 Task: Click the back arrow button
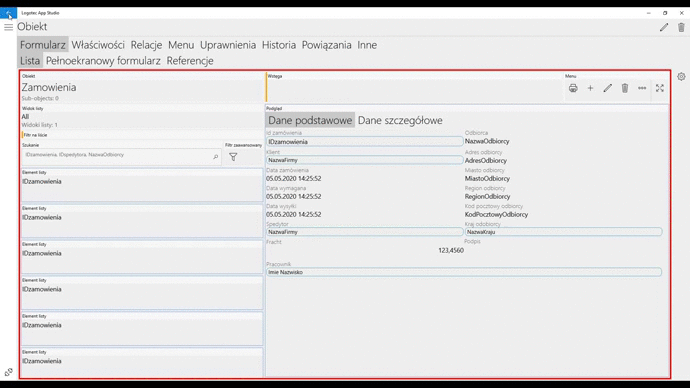(x=8, y=13)
